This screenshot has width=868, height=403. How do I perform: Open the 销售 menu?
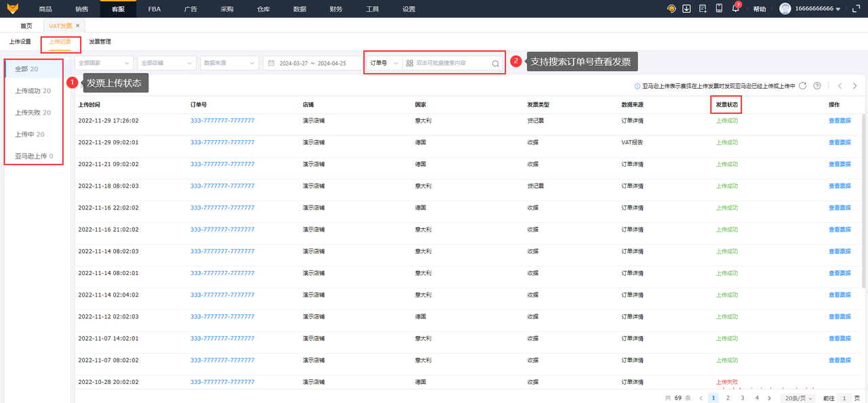(81, 9)
